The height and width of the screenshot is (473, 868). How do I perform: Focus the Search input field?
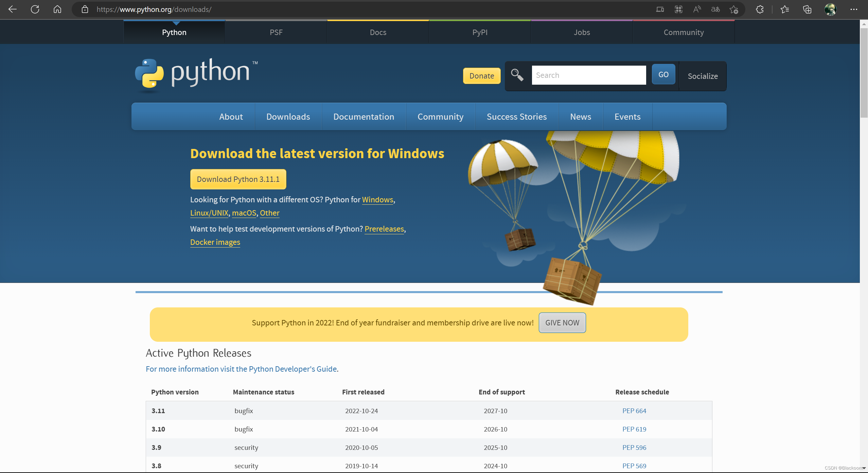[589, 75]
